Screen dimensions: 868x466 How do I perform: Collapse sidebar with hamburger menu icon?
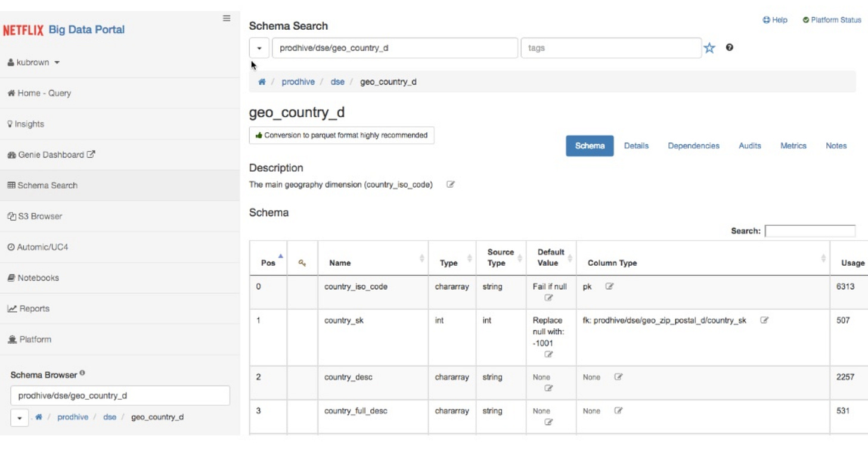click(227, 18)
